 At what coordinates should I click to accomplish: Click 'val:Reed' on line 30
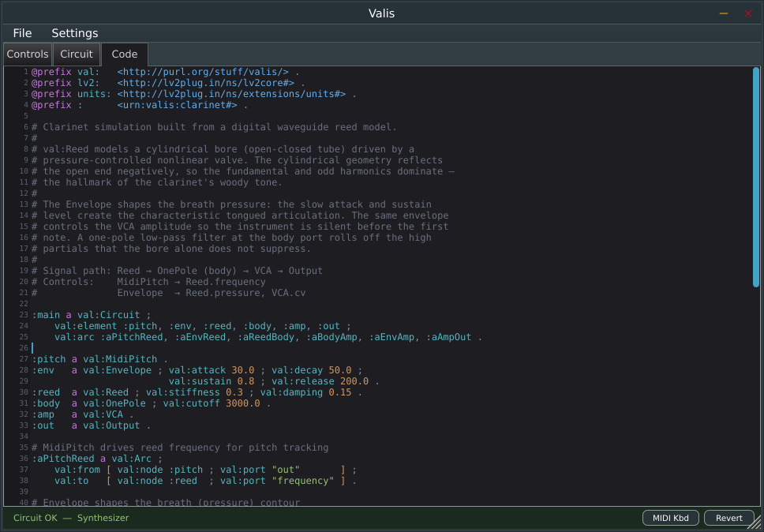tap(106, 392)
